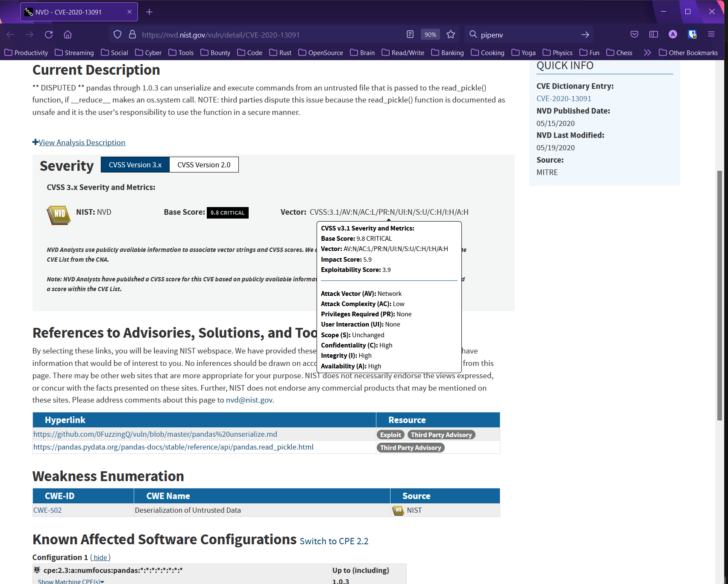The width and height of the screenshot is (728, 584).
Task: Click Third Party Advisory tag for GitHub link
Action: pyautogui.click(x=441, y=435)
